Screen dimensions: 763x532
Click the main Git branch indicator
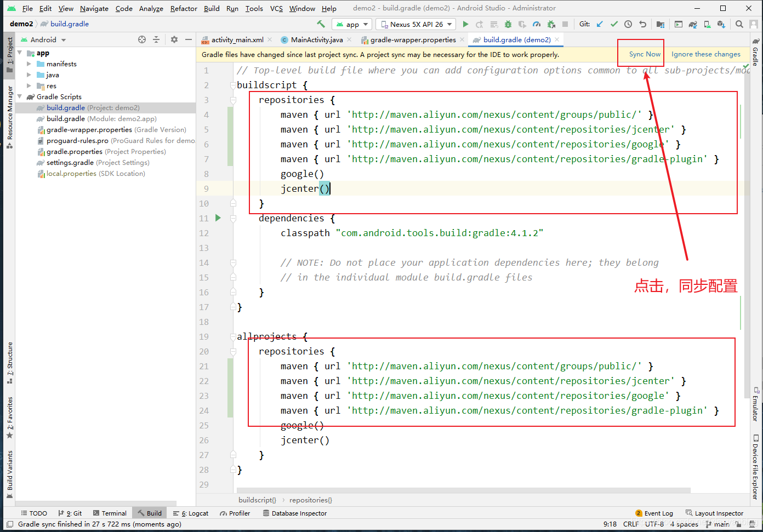(x=718, y=524)
